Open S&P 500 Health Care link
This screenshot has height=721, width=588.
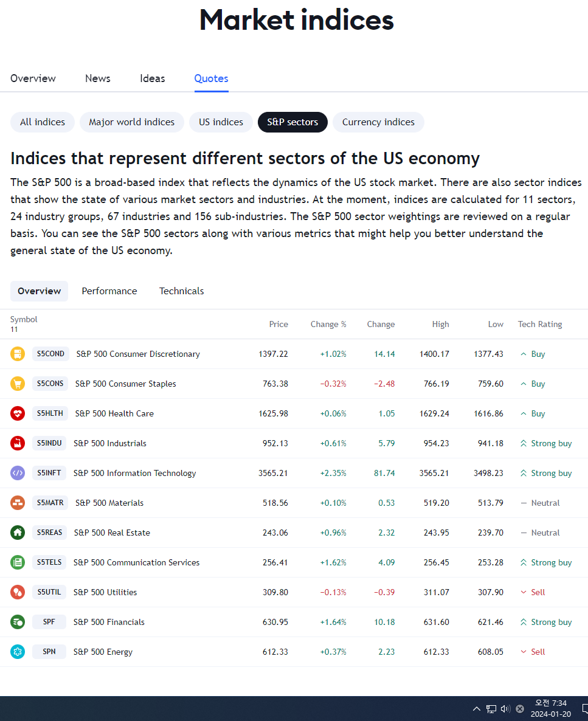[x=114, y=413]
